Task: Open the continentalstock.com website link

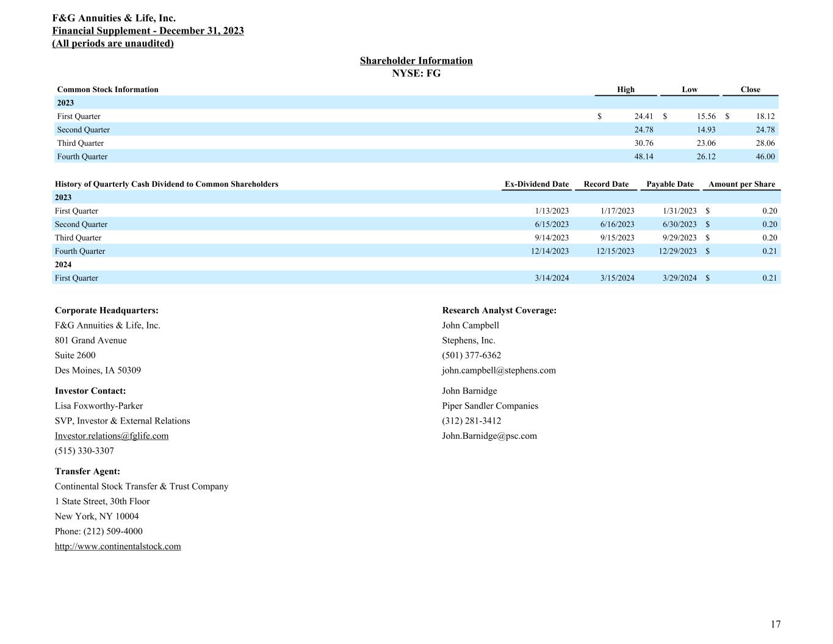Action: click(118, 546)
